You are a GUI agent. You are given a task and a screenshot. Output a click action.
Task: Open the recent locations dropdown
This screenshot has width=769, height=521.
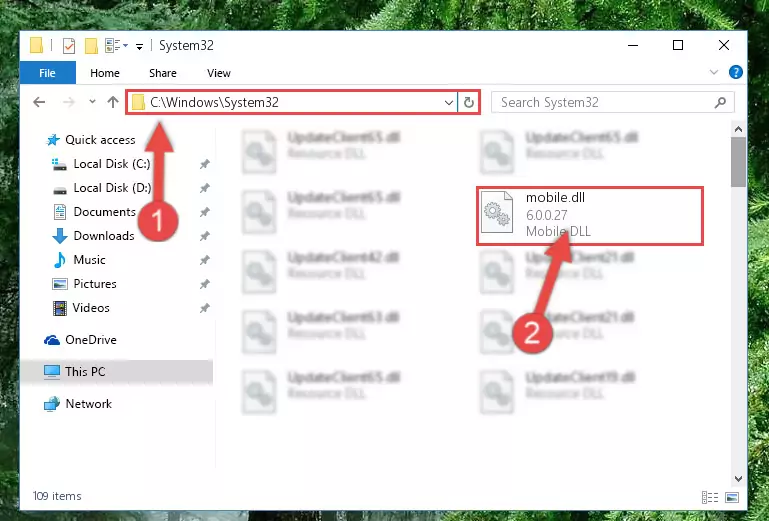92,102
